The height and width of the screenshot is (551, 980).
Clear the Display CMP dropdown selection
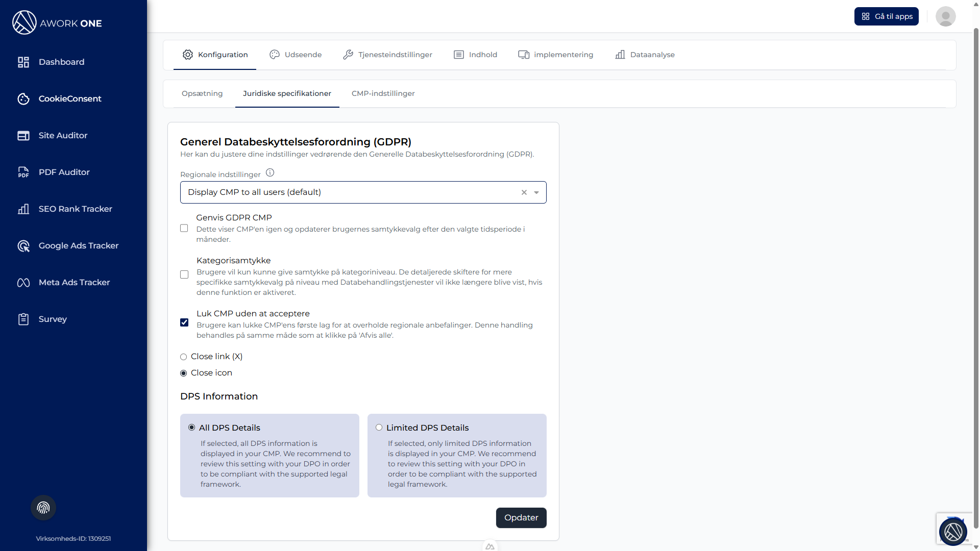click(x=524, y=193)
